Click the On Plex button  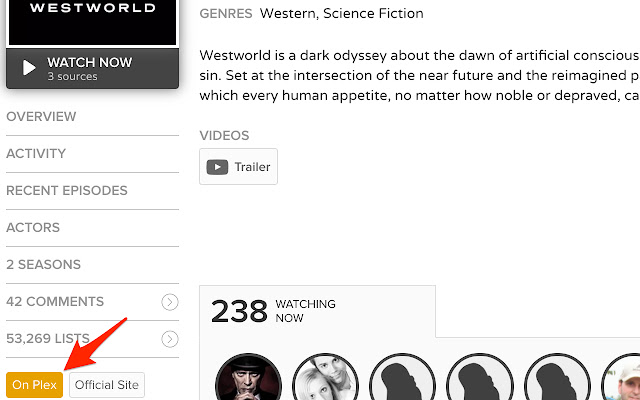point(34,385)
